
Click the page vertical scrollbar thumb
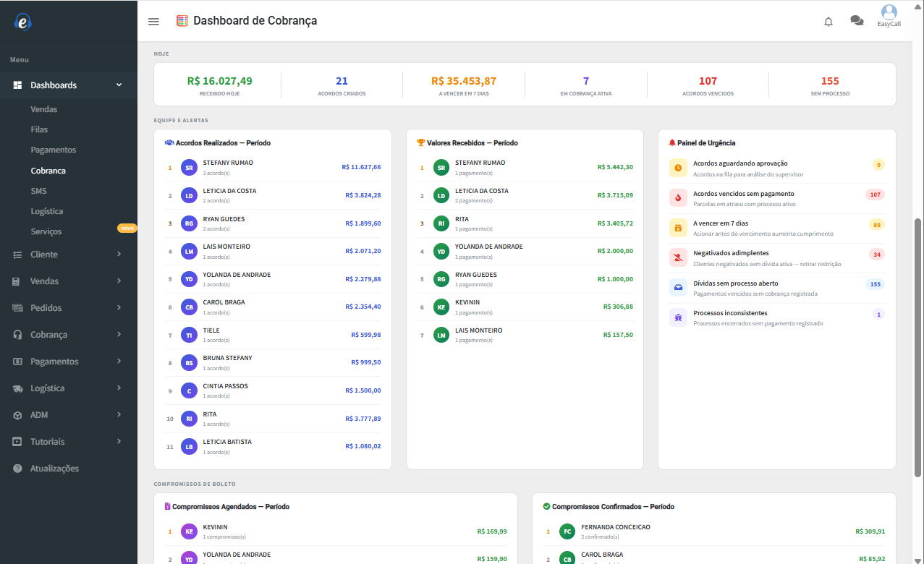[918, 347]
